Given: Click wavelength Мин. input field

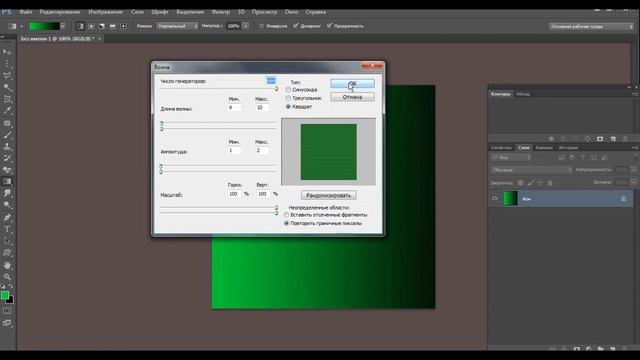Looking at the screenshot, I should (234, 108).
